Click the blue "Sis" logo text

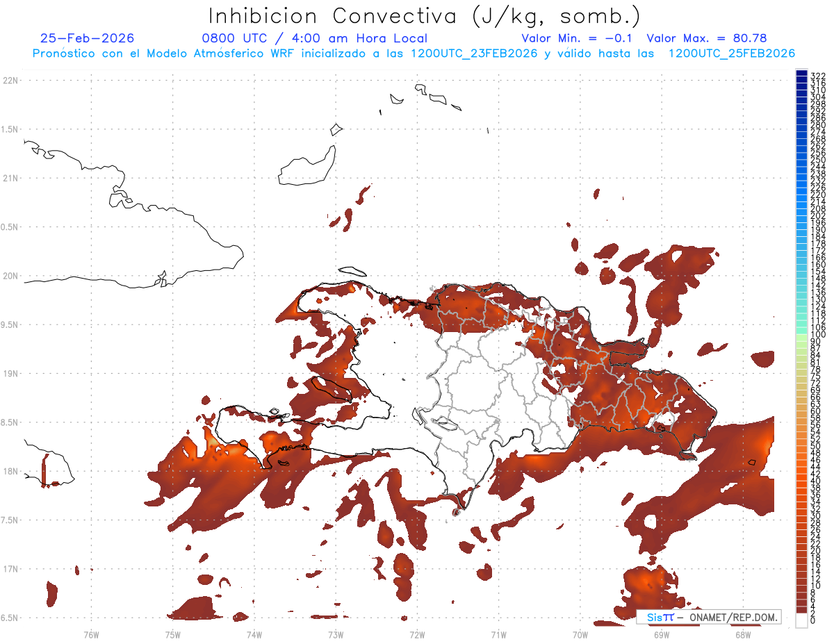(x=654, y=617)
